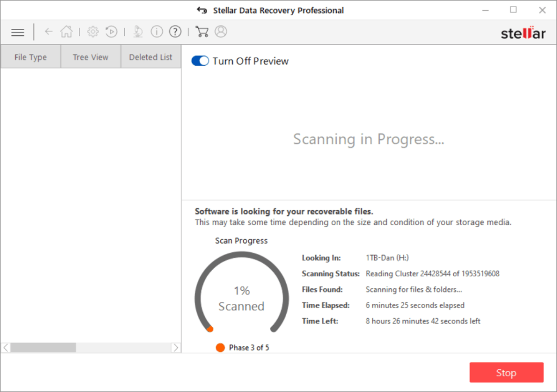Switch to the File Type tab

[30, 57]
